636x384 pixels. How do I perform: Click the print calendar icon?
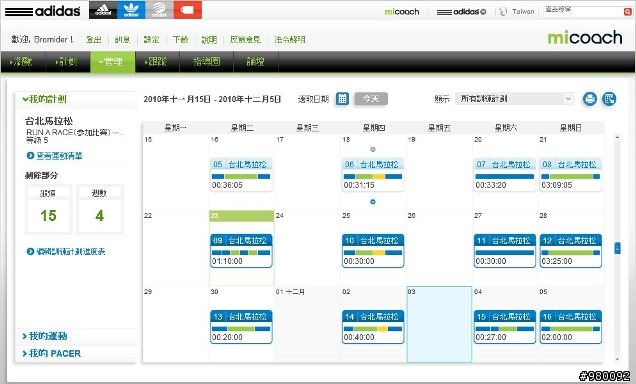(589, 99)
